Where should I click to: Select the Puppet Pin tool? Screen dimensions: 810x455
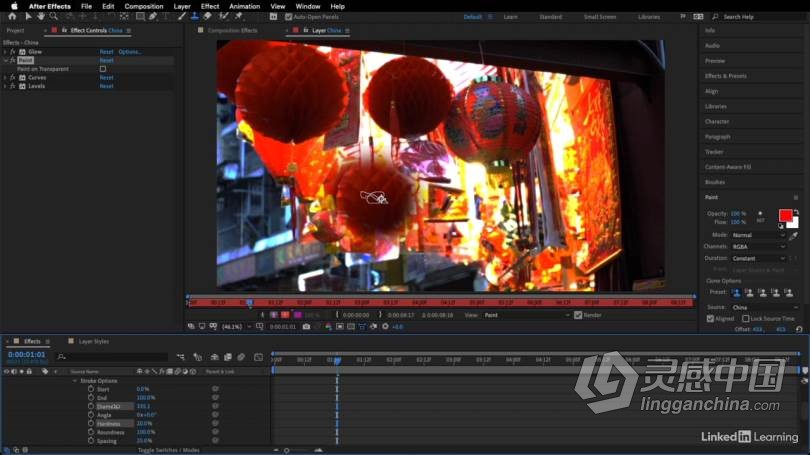[239, 17]
